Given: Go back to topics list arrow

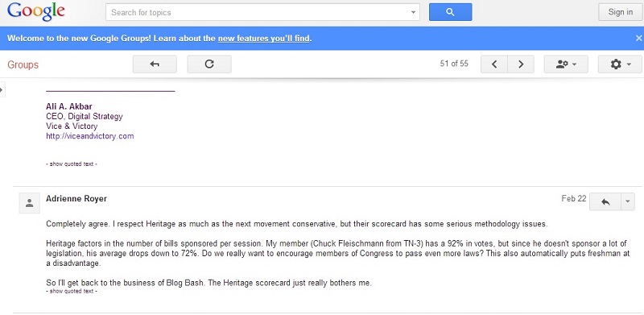Looking at the screenshot, I should click(x=155, y=64).
